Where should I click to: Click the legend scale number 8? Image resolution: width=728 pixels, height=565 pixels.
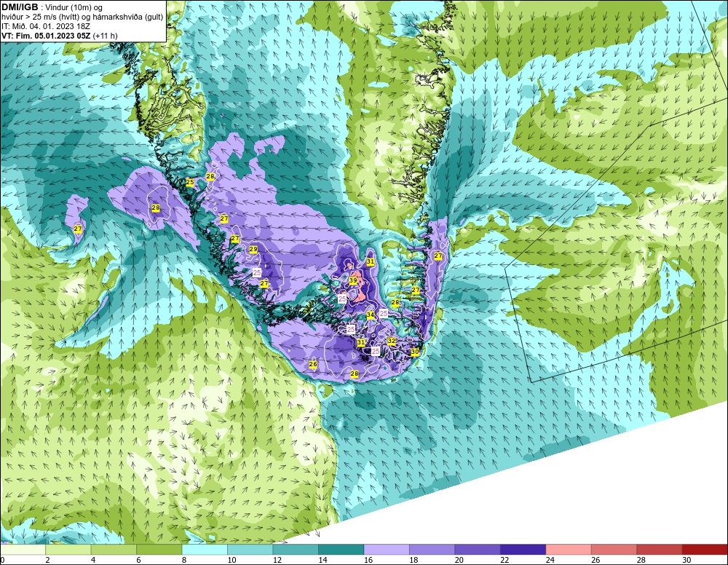184,560
